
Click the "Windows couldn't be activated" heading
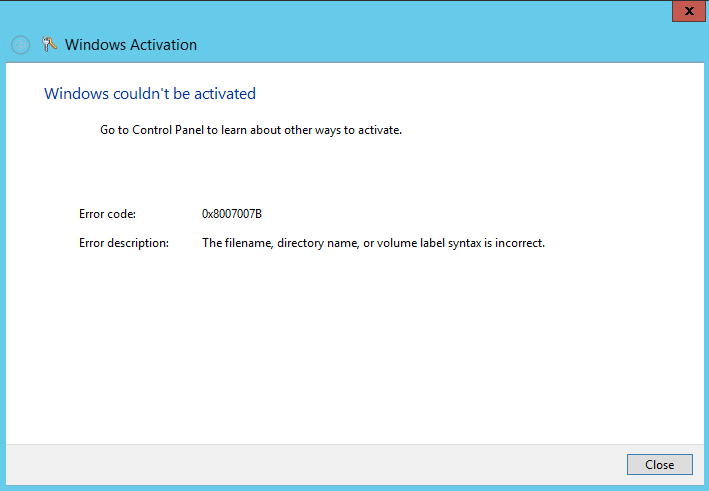150,94
